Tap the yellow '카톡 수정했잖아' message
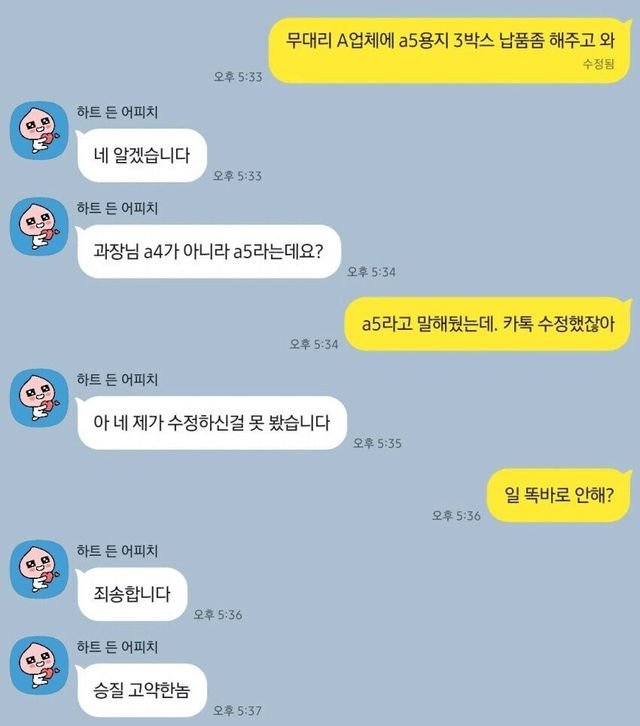The width and height of the screenshot is (640, 726). click(488, 324)
